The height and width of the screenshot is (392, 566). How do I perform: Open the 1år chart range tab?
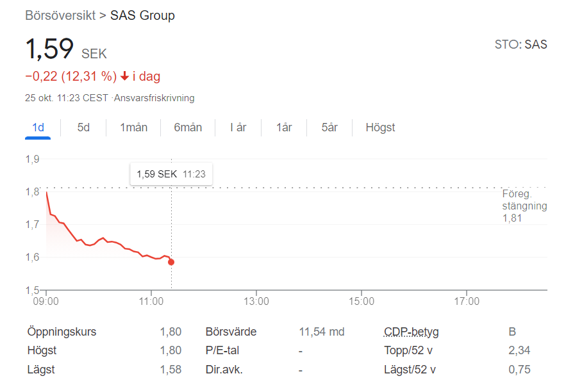click(284, 127)
